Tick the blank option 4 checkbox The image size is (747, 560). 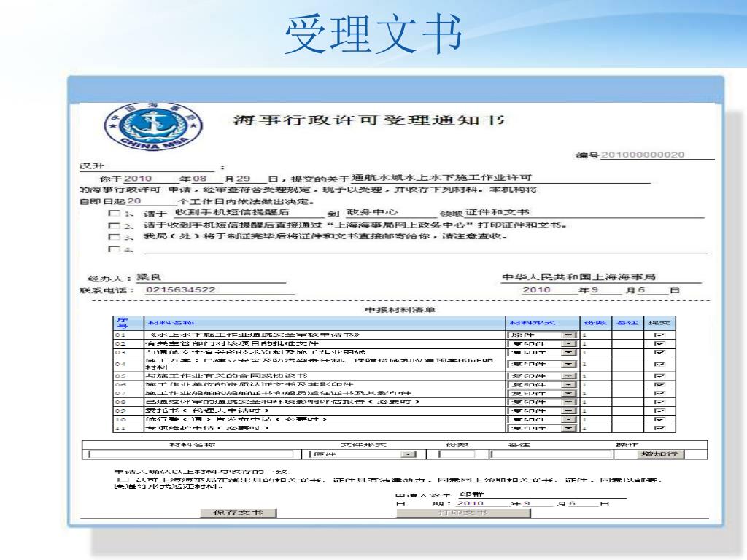tap(114, 249)
